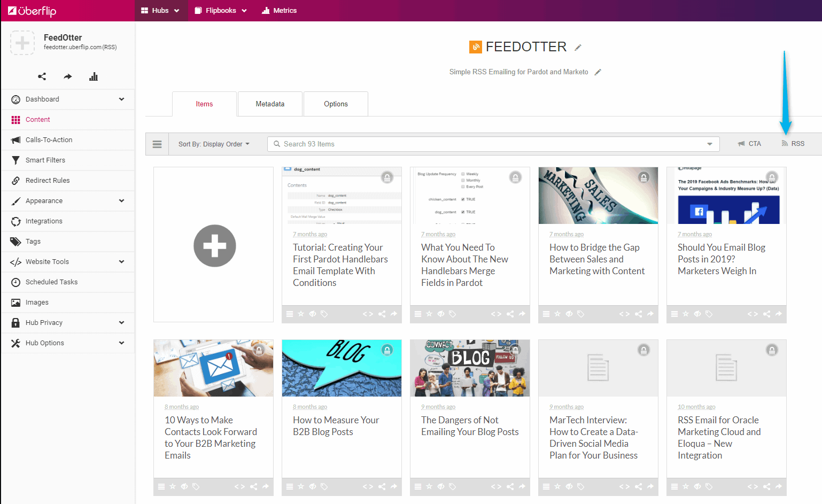Open How to Bridge the Gap thumbnail image
This screenshot has height=504, width=822.
598,196
